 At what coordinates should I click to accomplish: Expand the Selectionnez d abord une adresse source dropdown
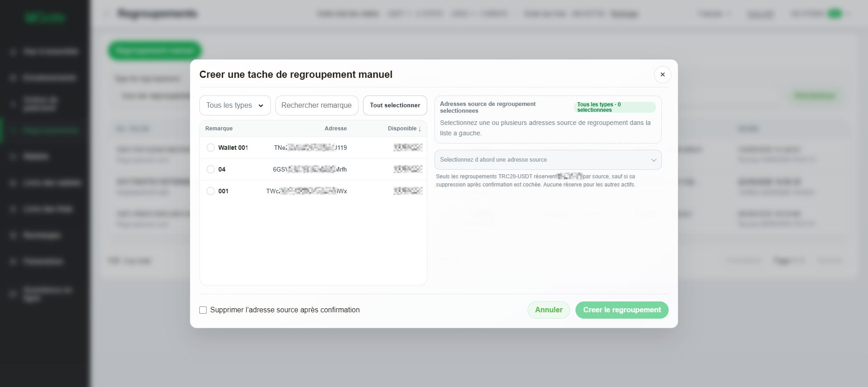click(x=548, y=160)
